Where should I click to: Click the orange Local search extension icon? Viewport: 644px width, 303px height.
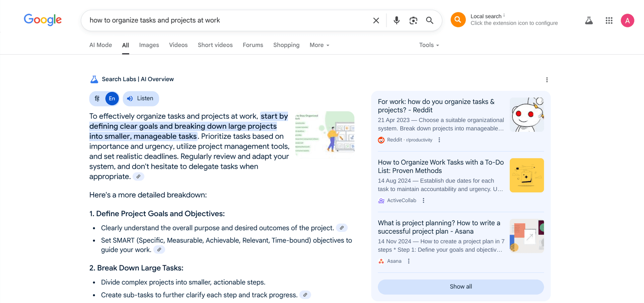(x=458, y=20)
